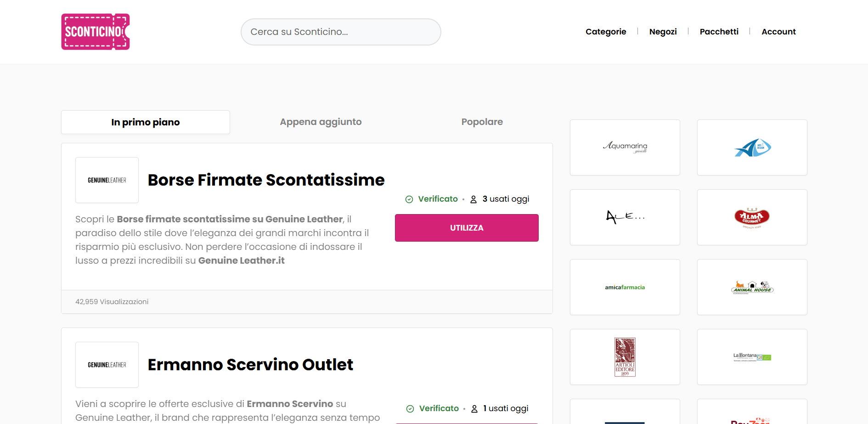The height and width of the screenshot is (424, 868).
Task: Click Genuine Leather logo on Ermanno Scervino offer
Action: click(107, 365)
